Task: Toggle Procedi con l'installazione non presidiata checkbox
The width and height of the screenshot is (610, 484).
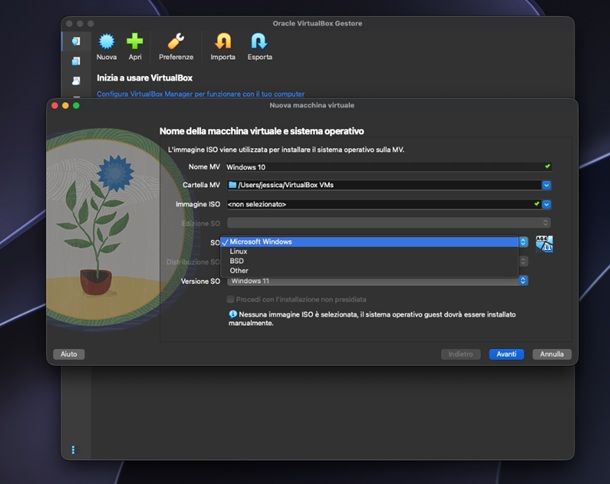Action: (230, 299)
